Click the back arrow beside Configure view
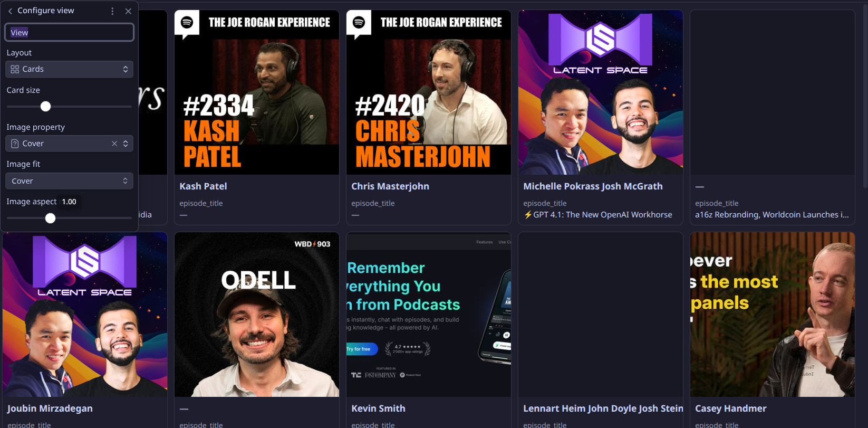Screen dimensions: 868x428 (x=10, y=11)
